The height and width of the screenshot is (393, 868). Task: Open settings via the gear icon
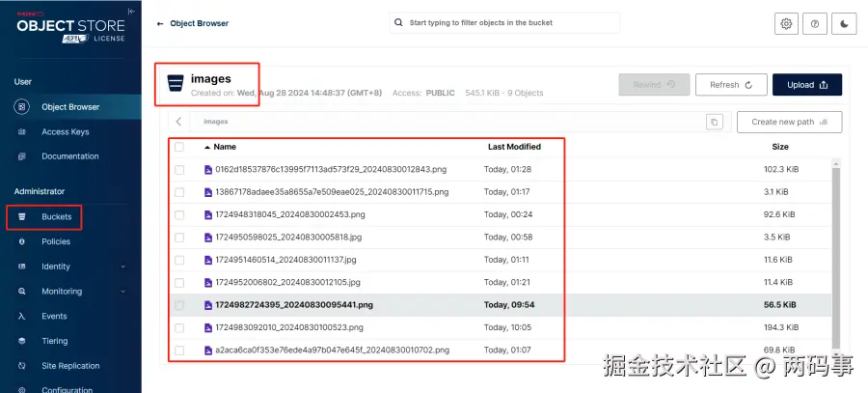click(786, 24)
